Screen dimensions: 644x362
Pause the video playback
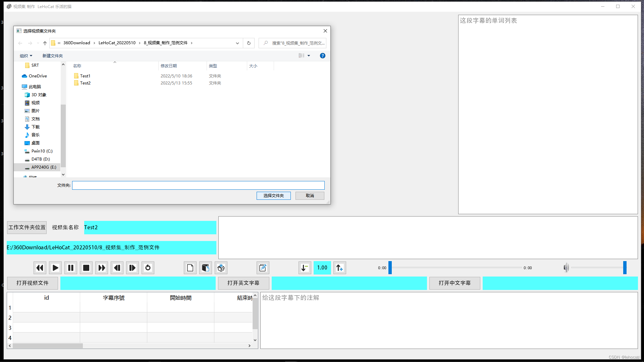(71, 268)
